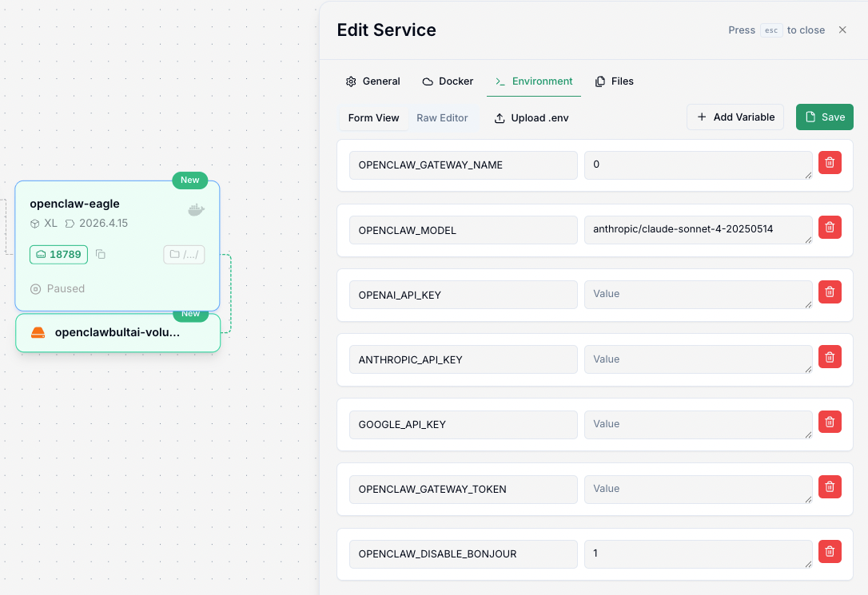Delete the OPENCLAW_GATEWAY_NAME variable
Screen dimensions: 868x595
coord(830,163)
